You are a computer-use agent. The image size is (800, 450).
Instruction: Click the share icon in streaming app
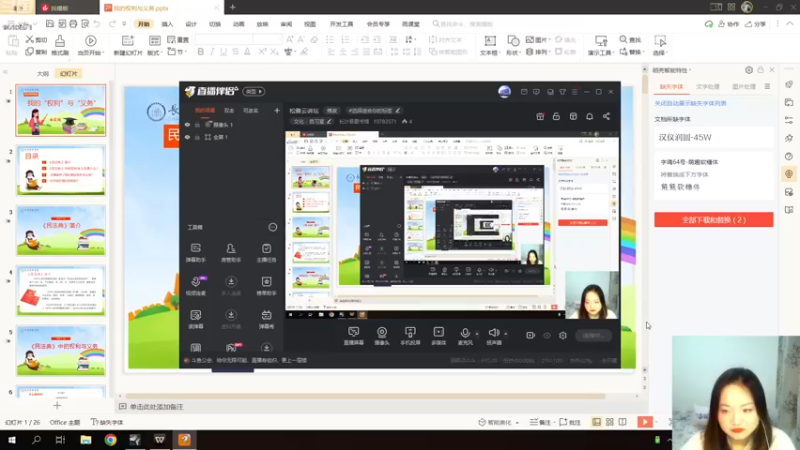click(606, 116)
